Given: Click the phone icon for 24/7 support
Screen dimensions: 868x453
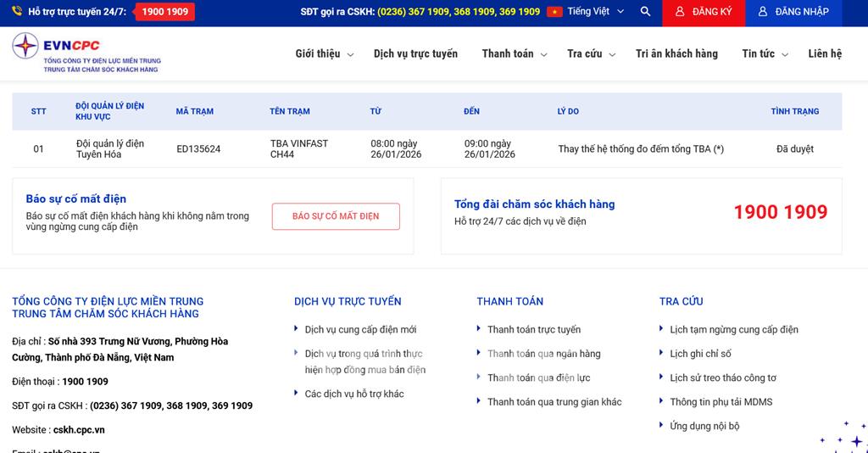Looking at the screenshot, I should pos(17,12).
